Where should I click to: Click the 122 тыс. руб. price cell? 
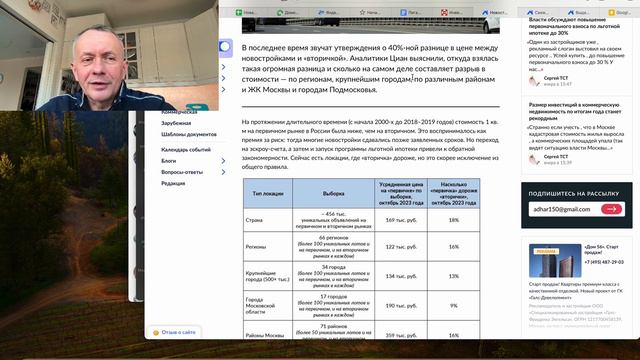pyautogui.click(x=401, y=247)
